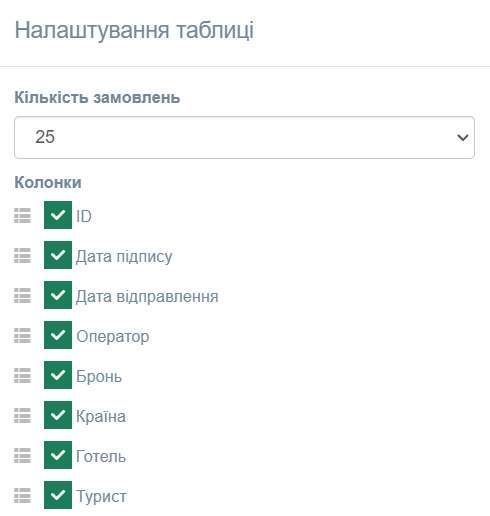Click the Турист column label
490x516 pixels.
101,496
